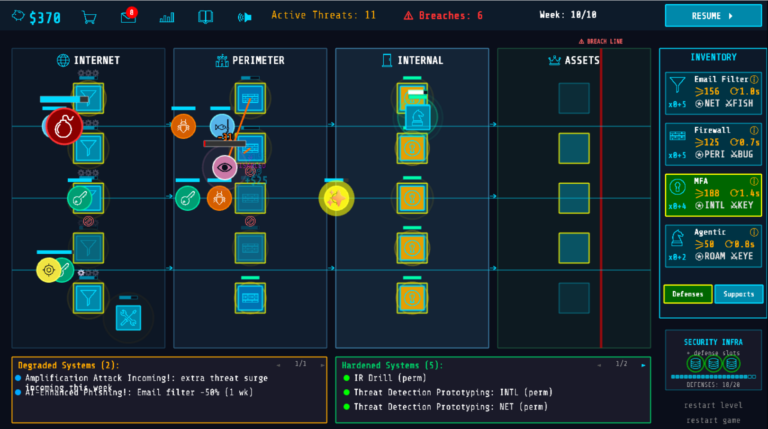
Task: Switch to the Supports tab
Action: pyautogui.click(x=739, y=294)
